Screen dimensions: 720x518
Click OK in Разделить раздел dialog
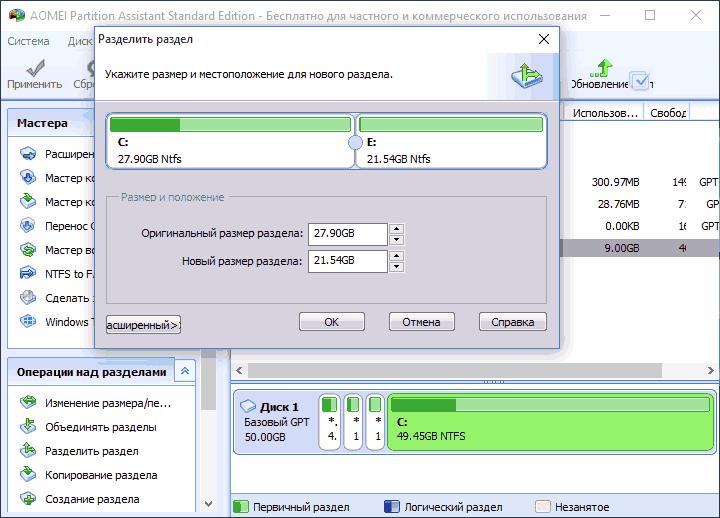[x=332, y=322]
